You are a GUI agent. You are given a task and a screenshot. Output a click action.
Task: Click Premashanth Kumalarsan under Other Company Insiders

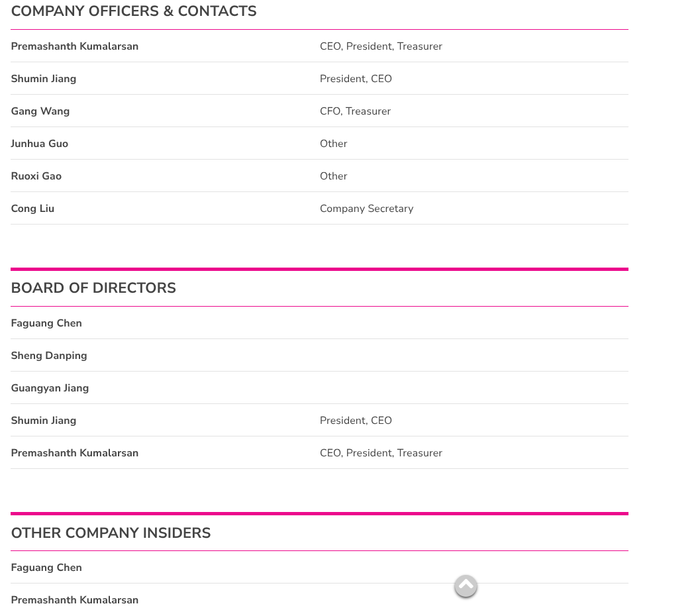click(x=75, y=600)
